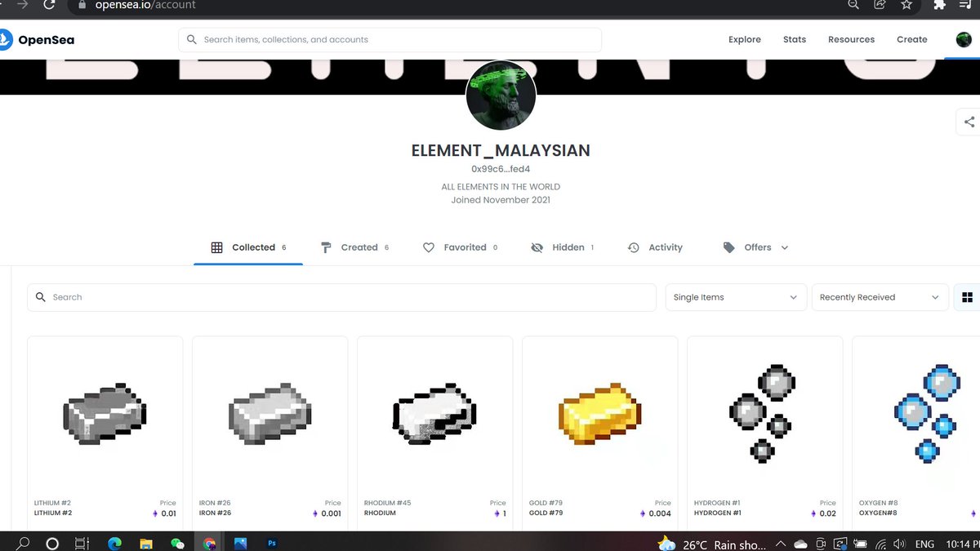Open Task View on the taskbar
The height and width of the screenshot is (551, 980).
click(82, 543)
